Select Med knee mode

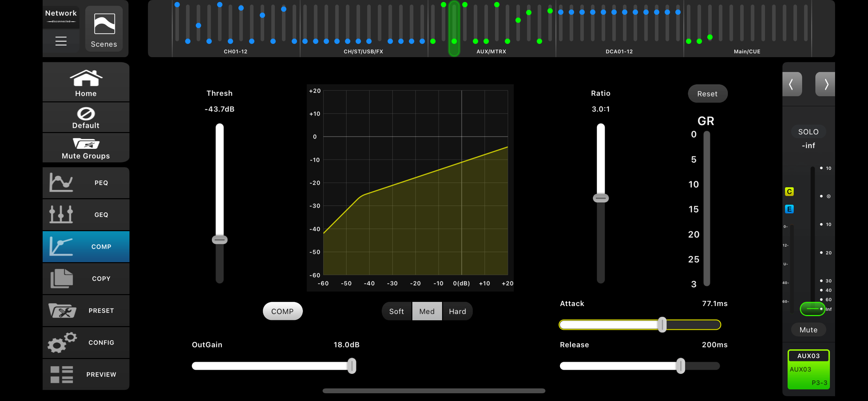click(x=427, y=311)
